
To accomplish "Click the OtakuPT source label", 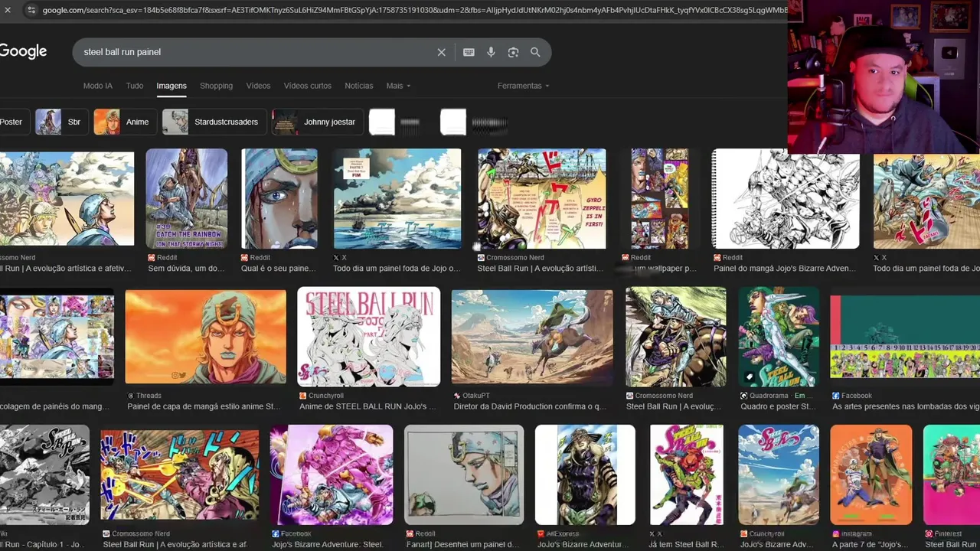I will tap(476, 396).
